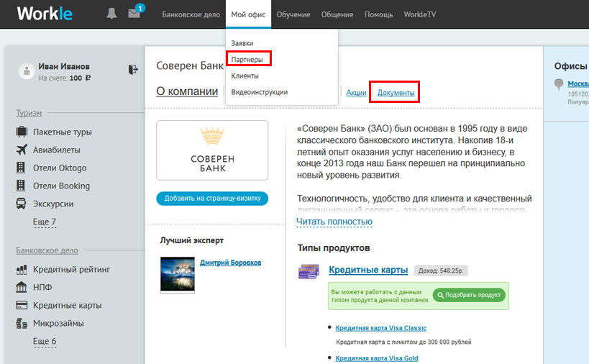Expand the Еще 7 tourism items
The width and height of the screenshot is (589, 364).
pyautogui.click(x=45, y=222)
